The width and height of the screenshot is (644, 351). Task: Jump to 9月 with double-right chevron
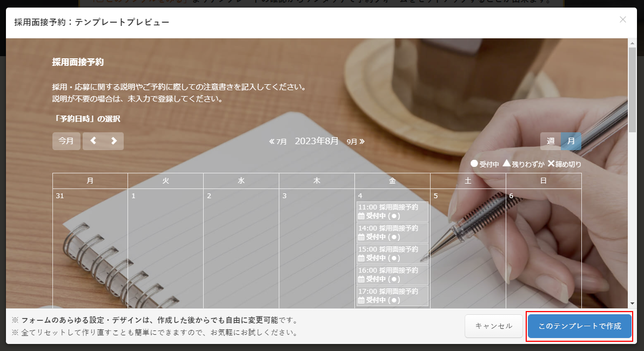[x=355, y=141]
